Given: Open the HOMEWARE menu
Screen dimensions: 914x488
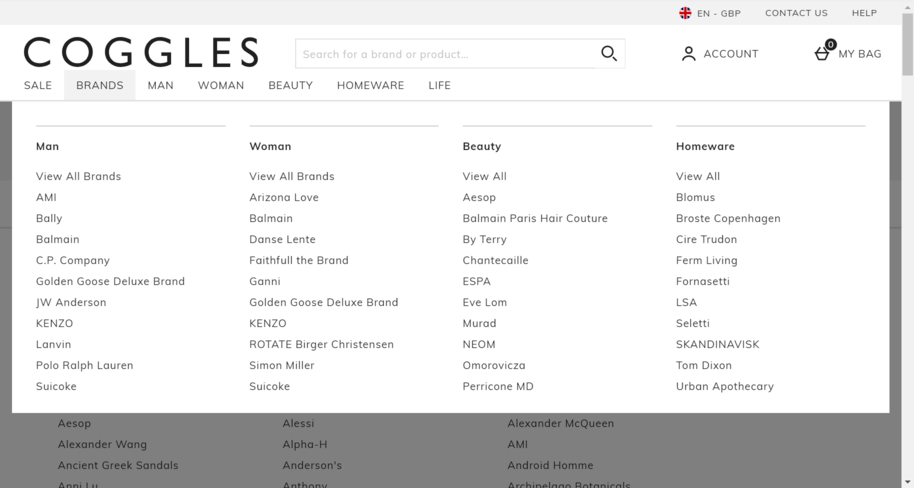Looking at the screenshot, I should pos(370,85).
